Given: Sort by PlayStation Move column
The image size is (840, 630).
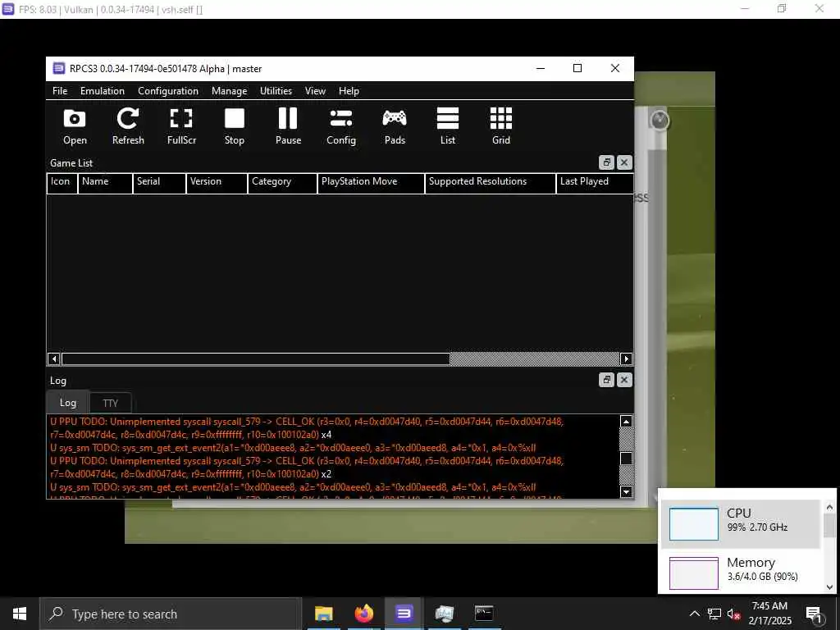Looking at the screenshot, I should click(x=372, y=182).
